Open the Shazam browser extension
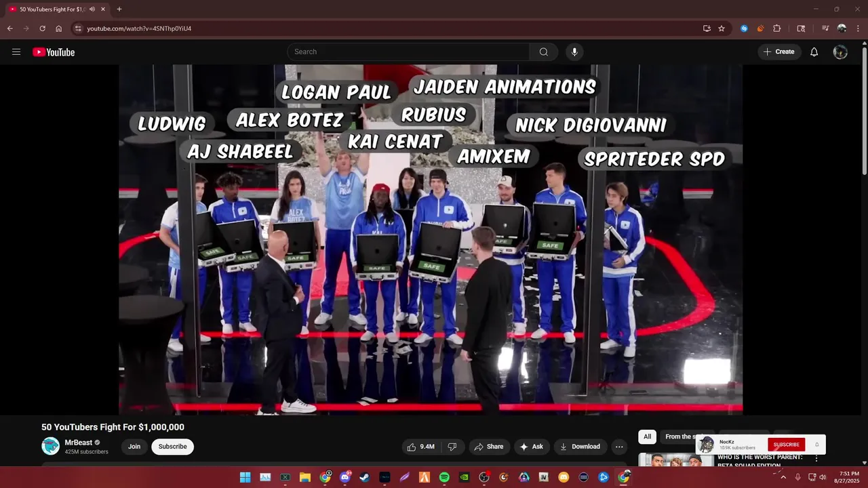 [x=744, y=28]
